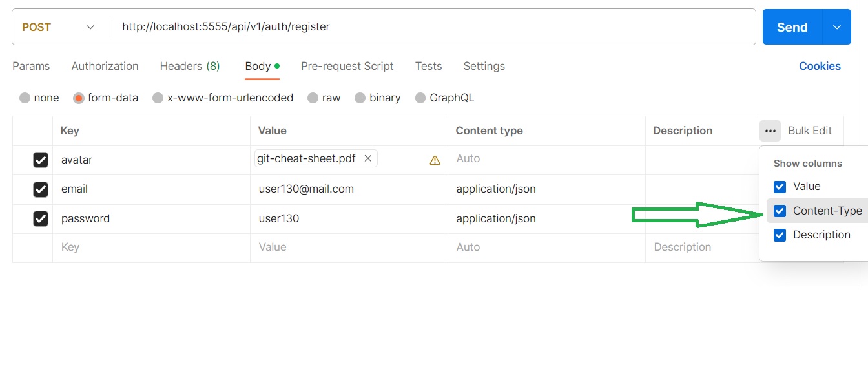
Task: Switch to the Headers tab
Action: pos(189,66)
